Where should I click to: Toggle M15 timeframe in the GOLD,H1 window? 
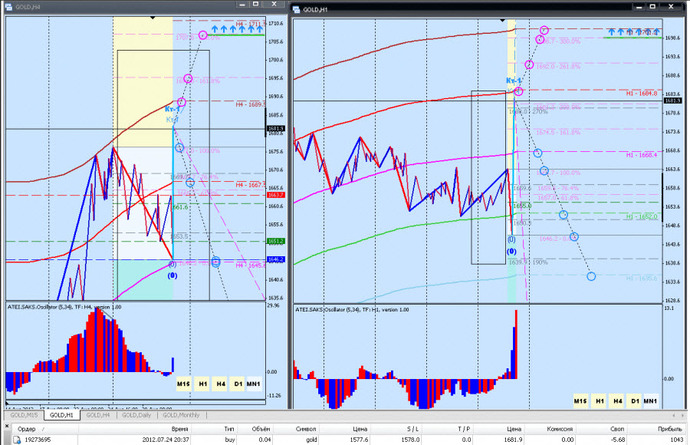(x=580, y=401)
